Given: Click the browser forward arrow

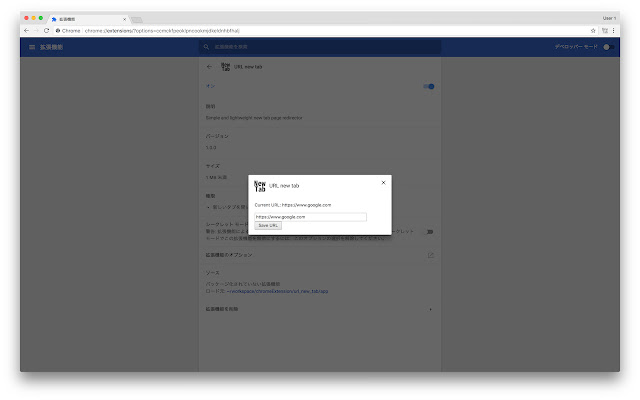Looking at the screenshot, I should (36, 31).
